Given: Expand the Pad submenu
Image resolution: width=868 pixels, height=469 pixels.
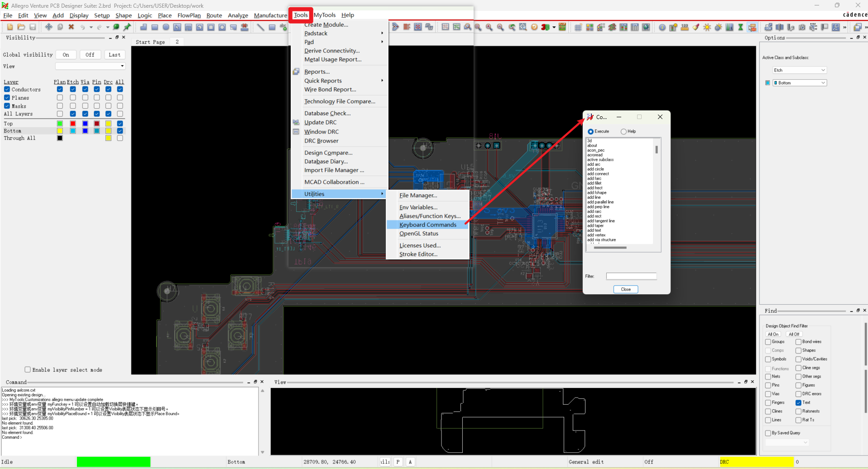Looking at the screenshot, I should pyautogui.click(x=340, y=42).
